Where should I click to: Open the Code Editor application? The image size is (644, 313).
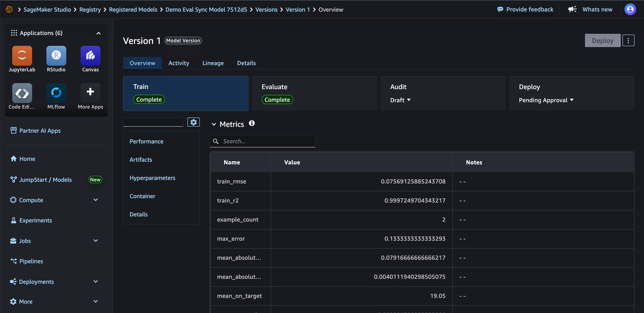[22, 93]
